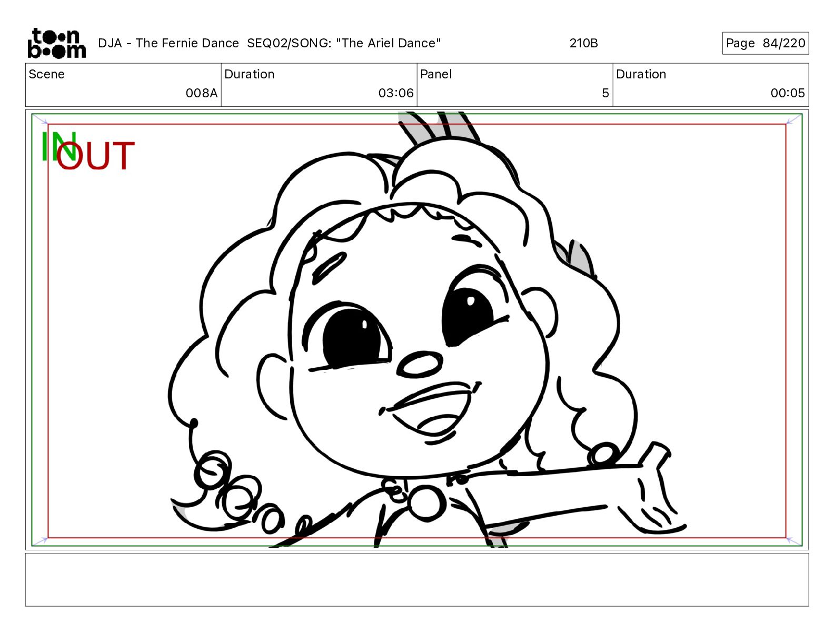Click the text 'SEQ02/SONG: "The Ariel Dance"'
The image size is (834, 644).
(344, 43)
